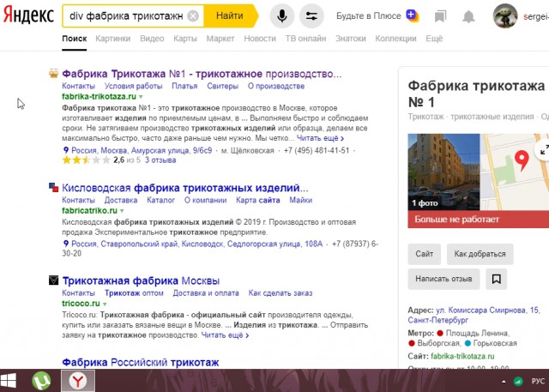Show hidden system tray icons

[504, 381]
